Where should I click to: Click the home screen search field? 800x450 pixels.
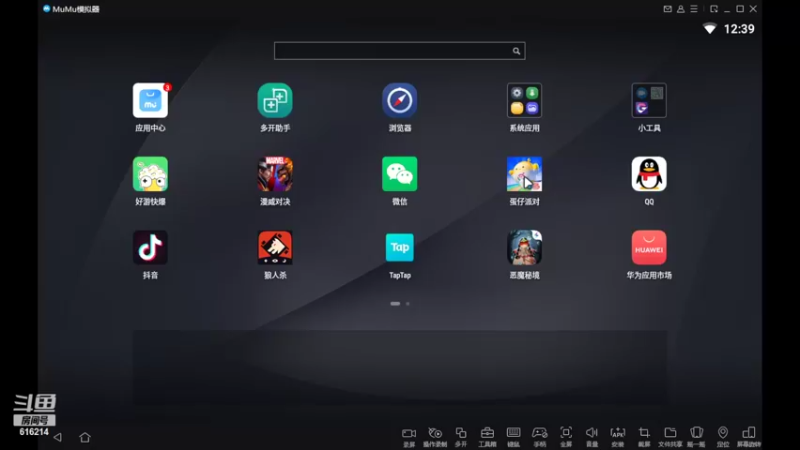(x=399, y=51)
